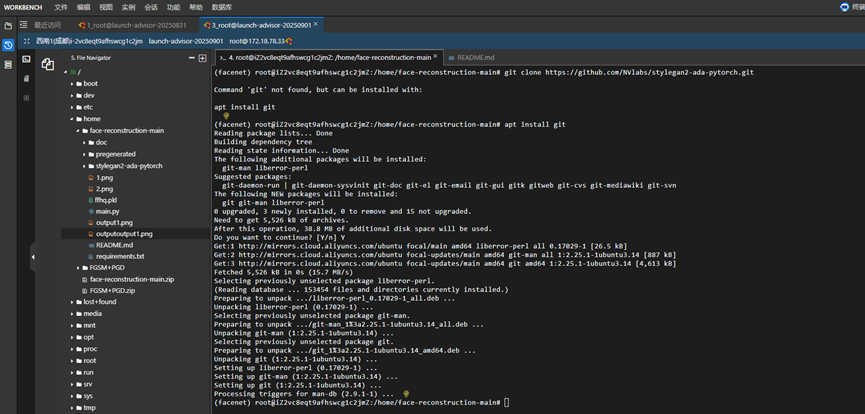The image size is (865, 414).
Task: Select FGSM+PGD.zip file
Action: coord(113,290)
